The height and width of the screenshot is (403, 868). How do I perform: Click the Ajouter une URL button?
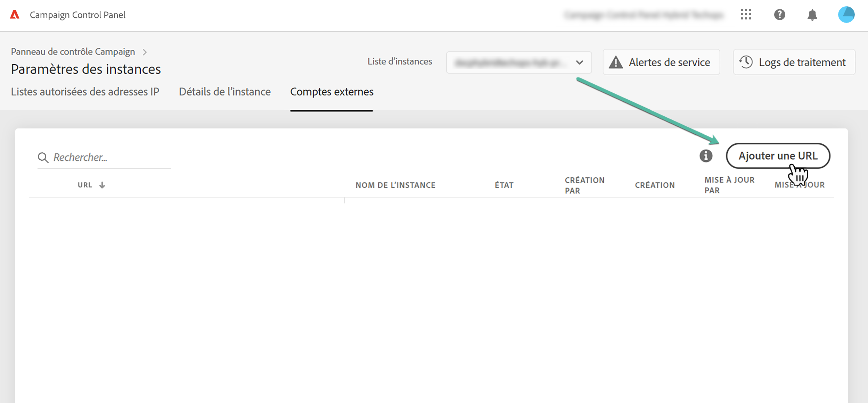pyautogui.click(x=778, y=156)
